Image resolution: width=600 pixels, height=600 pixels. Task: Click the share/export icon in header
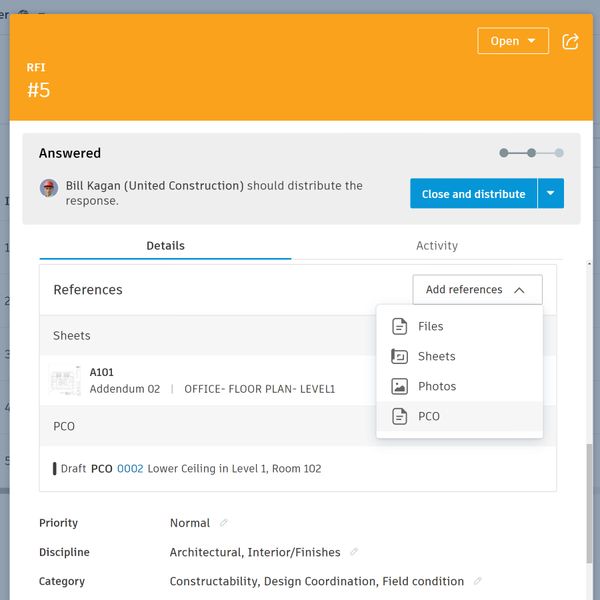[571, 41]
